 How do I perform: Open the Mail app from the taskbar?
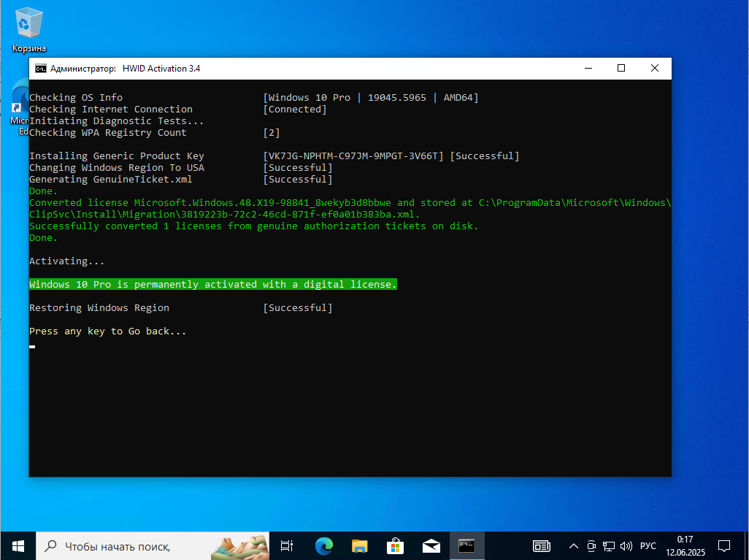click(431, 545)
